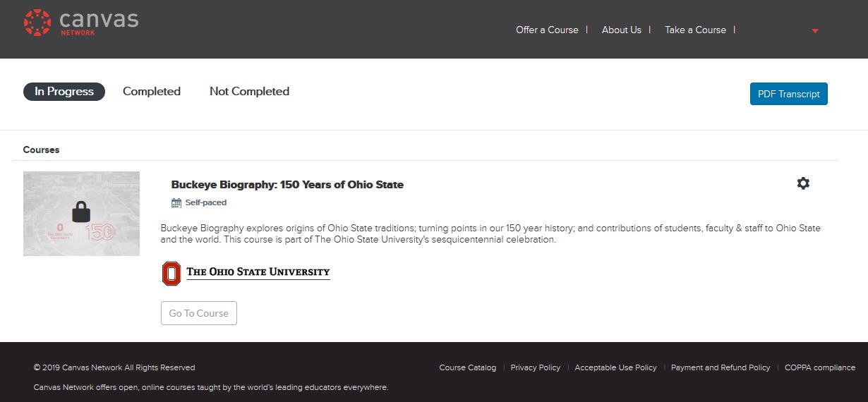The image size is (868, 402).
Task: Open the Course Catalog footer link
Action: coord(468,367)
